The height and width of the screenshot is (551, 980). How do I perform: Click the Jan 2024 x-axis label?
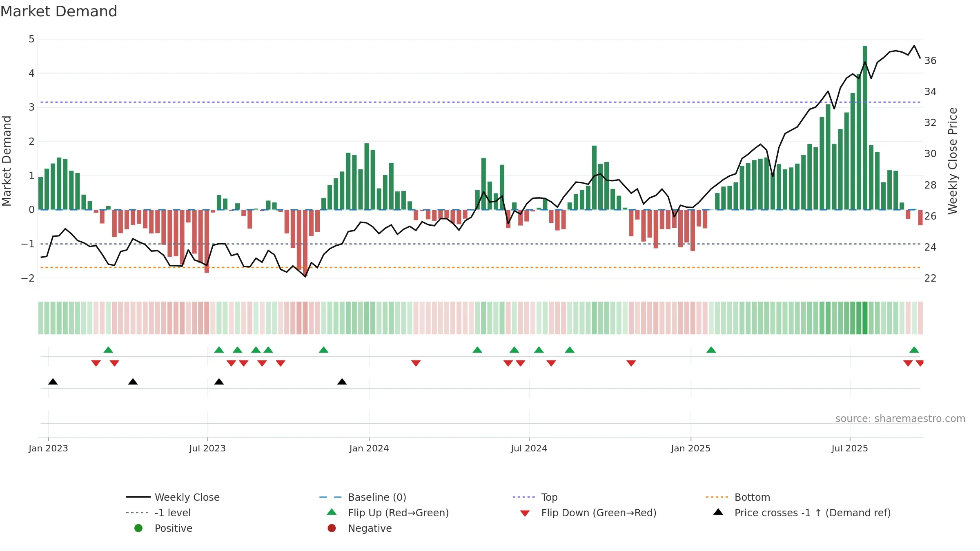369,449
